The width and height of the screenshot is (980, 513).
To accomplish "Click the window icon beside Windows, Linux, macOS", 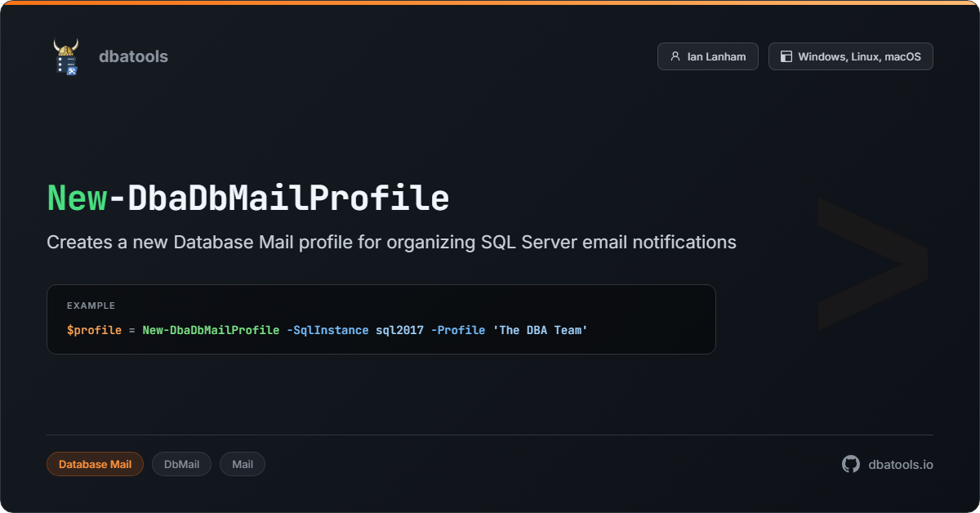I will coord(786,56).
